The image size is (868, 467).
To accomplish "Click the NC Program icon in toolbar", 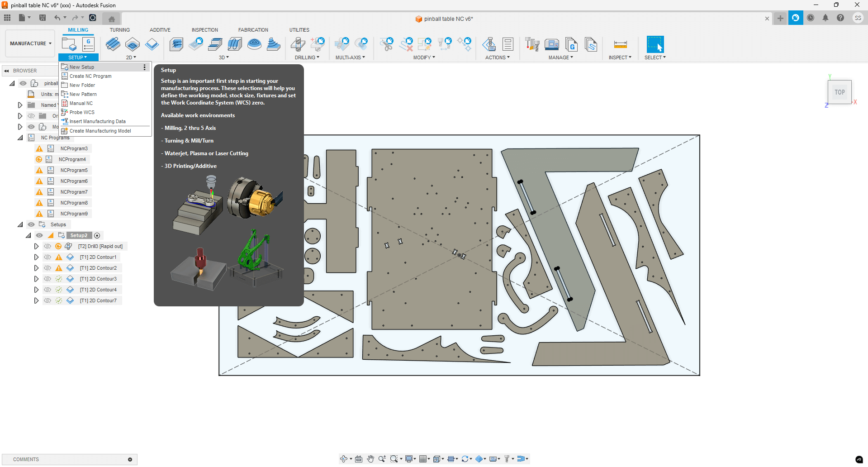I will click(x=89, y=44).
